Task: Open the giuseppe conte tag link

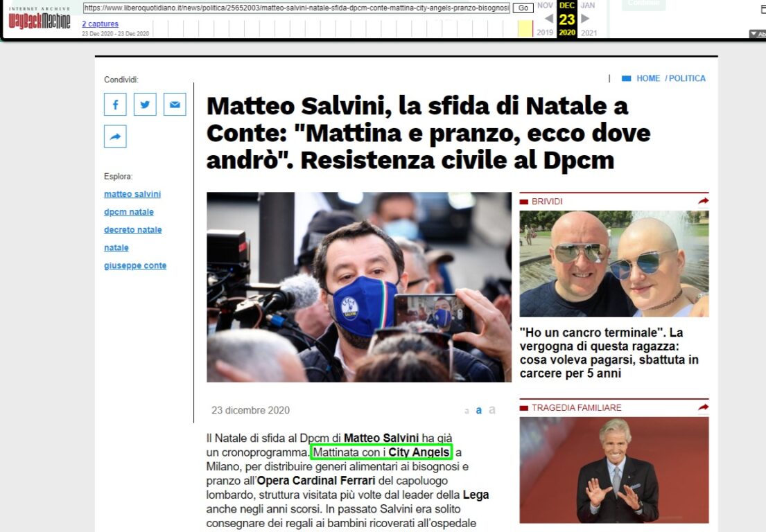Action: pyautogui.click(x=135, y=265)
